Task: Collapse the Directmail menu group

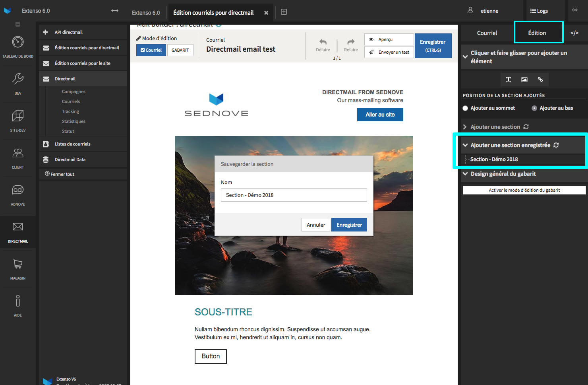Action: point(83,79)
